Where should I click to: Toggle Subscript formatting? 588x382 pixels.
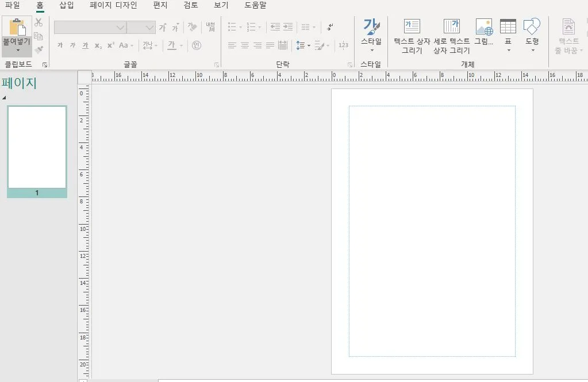[x=98, y=46]
